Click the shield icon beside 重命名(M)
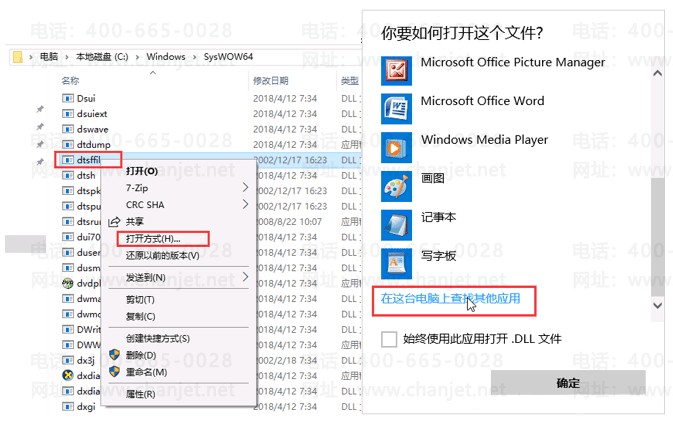The image size is (673, 421). point(114,372)
